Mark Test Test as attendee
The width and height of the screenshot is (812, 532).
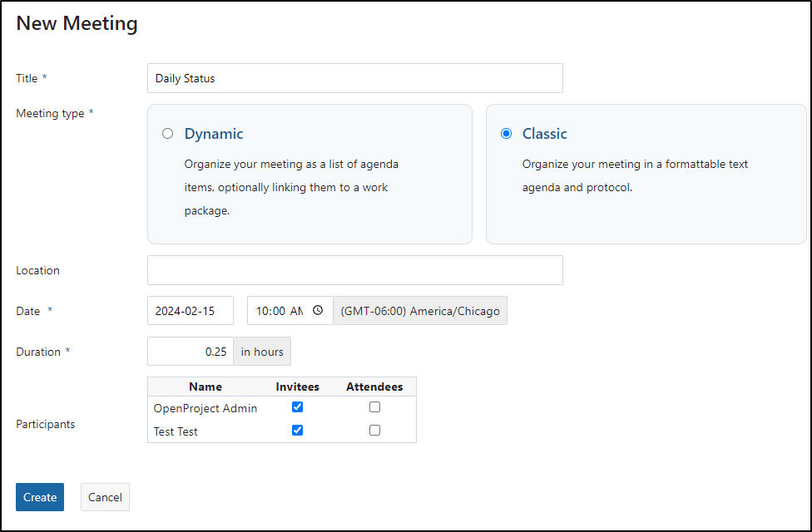click(x=374, y=430)
